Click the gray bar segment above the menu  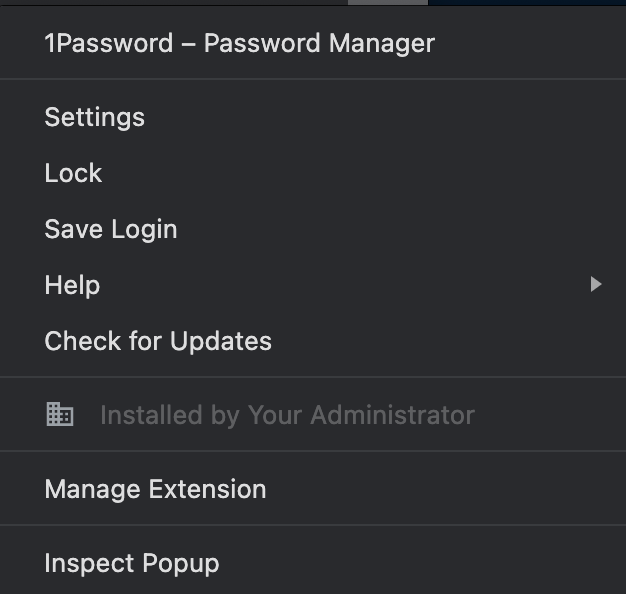point(388,2)
